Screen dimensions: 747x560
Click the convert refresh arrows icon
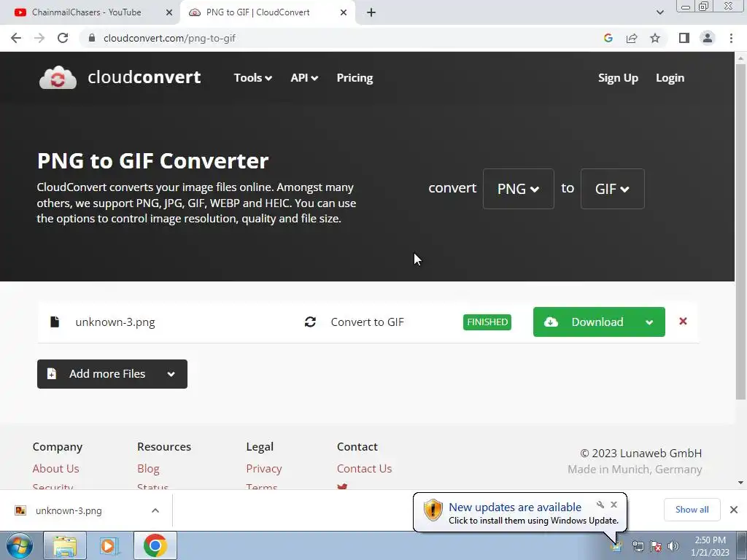click(310, 322)
